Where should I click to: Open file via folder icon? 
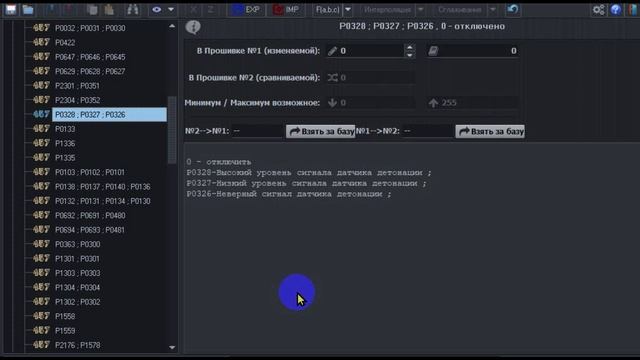point(28,9)
